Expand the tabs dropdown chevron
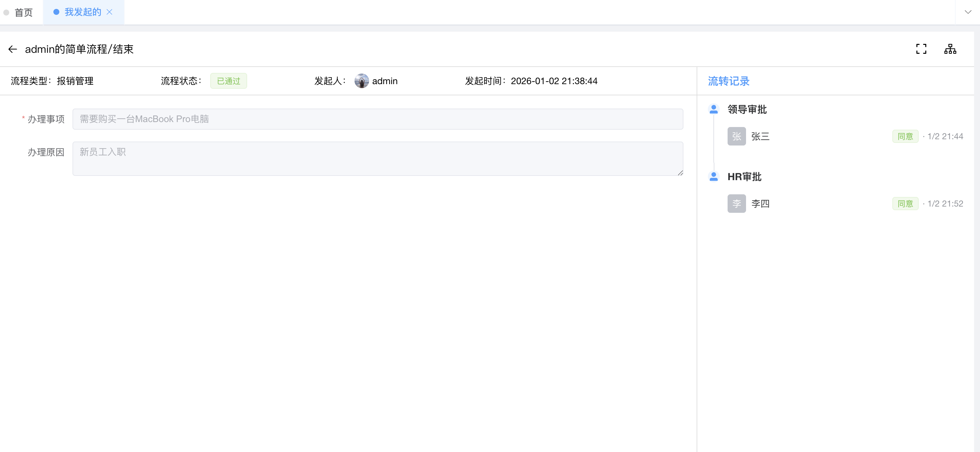 [x=968, y=12]
